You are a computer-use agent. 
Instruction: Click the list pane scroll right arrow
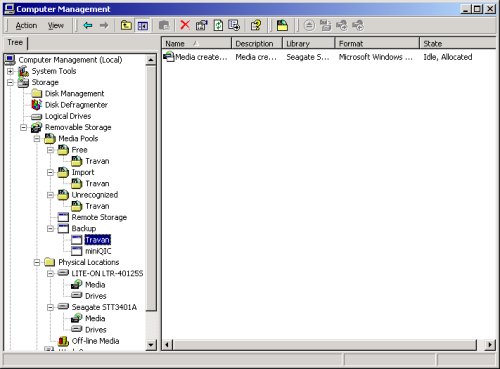tap(490, 345)
